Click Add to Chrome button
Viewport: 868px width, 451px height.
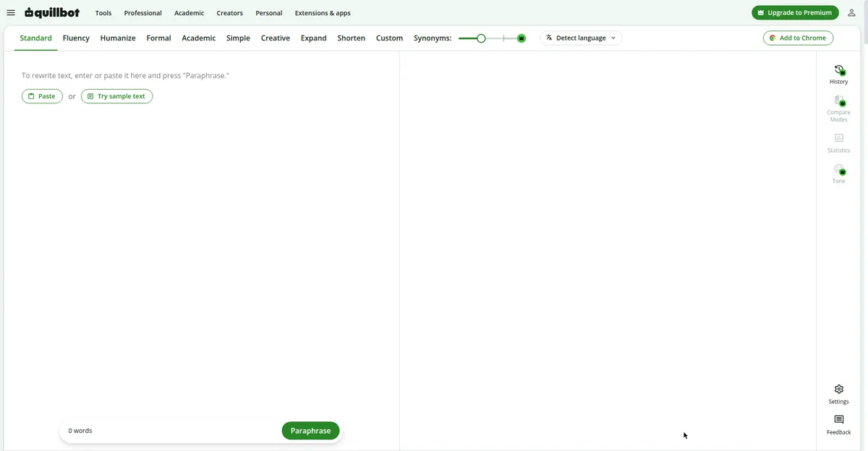click(x=799, y=38)
